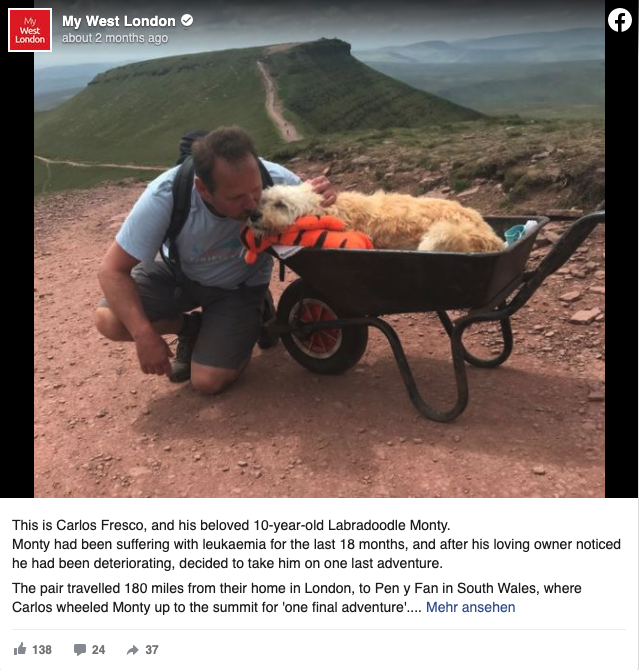Click the thumbs-up like icon
Screen dimensions: 639x670
click(x=20, y=649)
